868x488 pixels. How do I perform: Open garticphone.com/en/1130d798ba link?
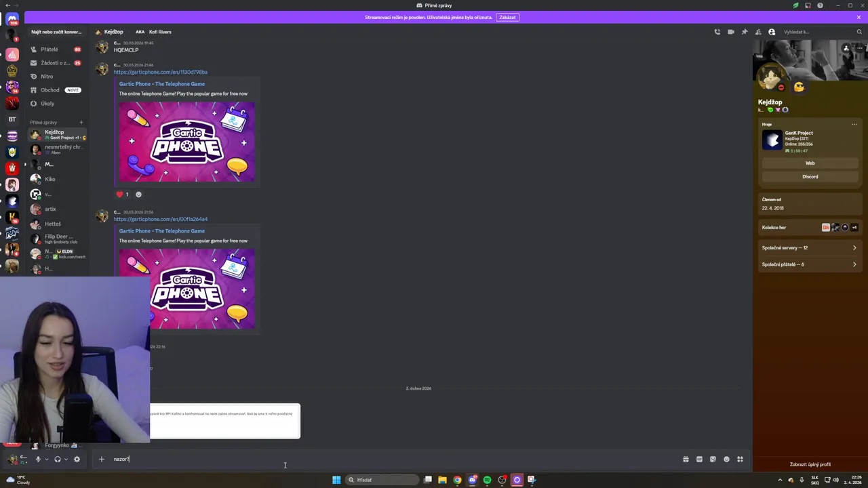pyautogui.click(x=161, y=72)
